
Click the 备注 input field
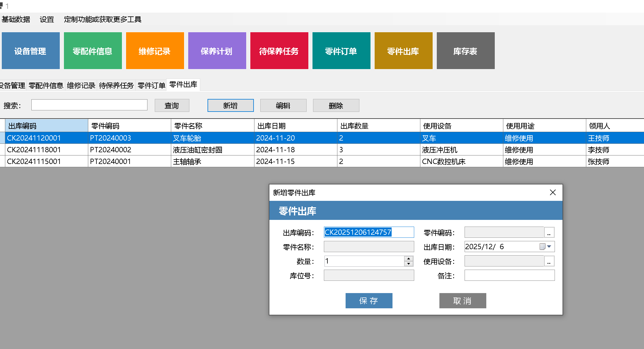tap(509, 276)
